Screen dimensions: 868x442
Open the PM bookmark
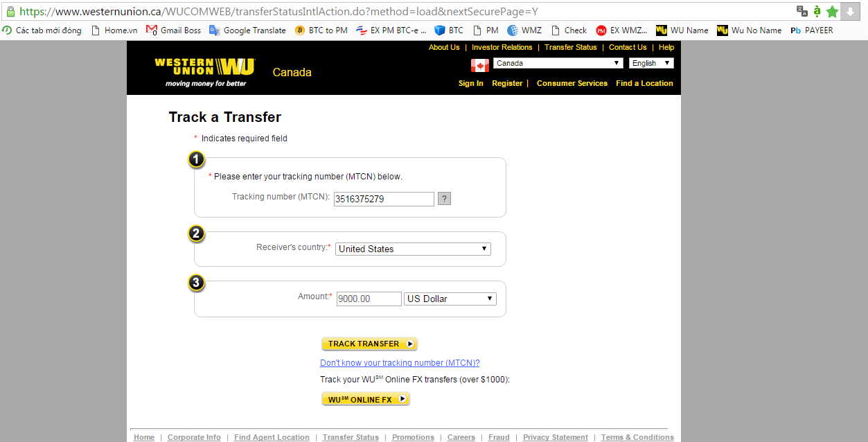pyautogui.click(x=486, y=30)
